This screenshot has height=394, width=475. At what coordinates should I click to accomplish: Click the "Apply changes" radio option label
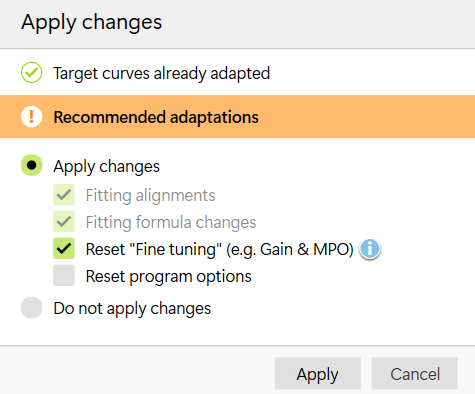tap(107, 166)
